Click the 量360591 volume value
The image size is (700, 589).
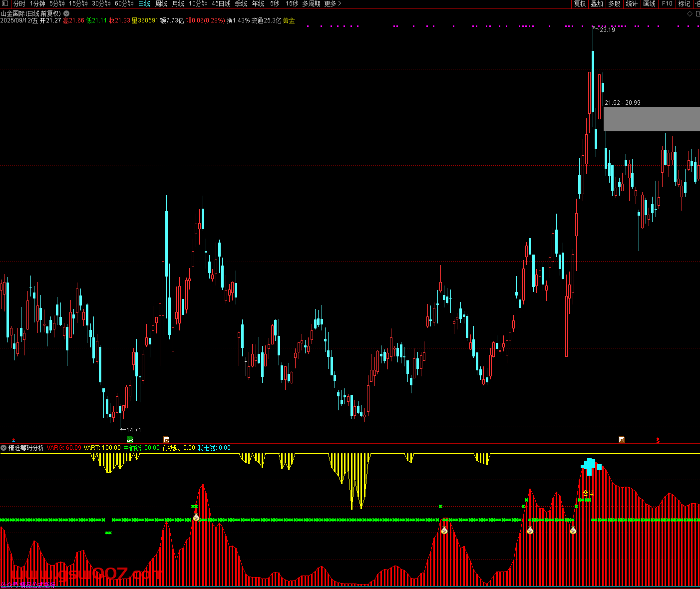(145, 20)
